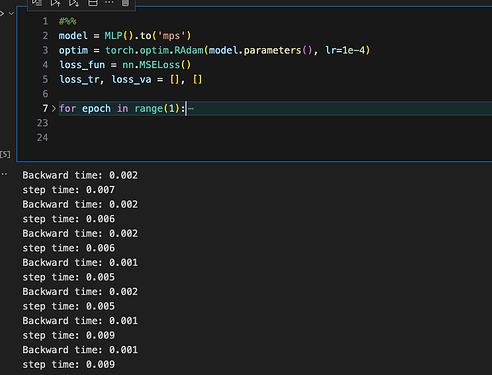Split the cell using toolbar icon
Image resolution: width=492 pixels, height=375 pixels.
(92, 3)
